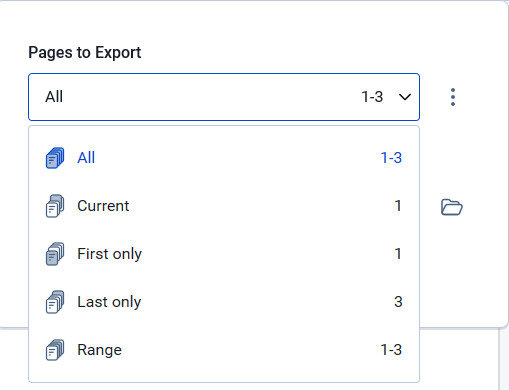The width and height of the screenshot is (509, 390).
Task: Select First only from the list
Action: [x=224, y=254]
